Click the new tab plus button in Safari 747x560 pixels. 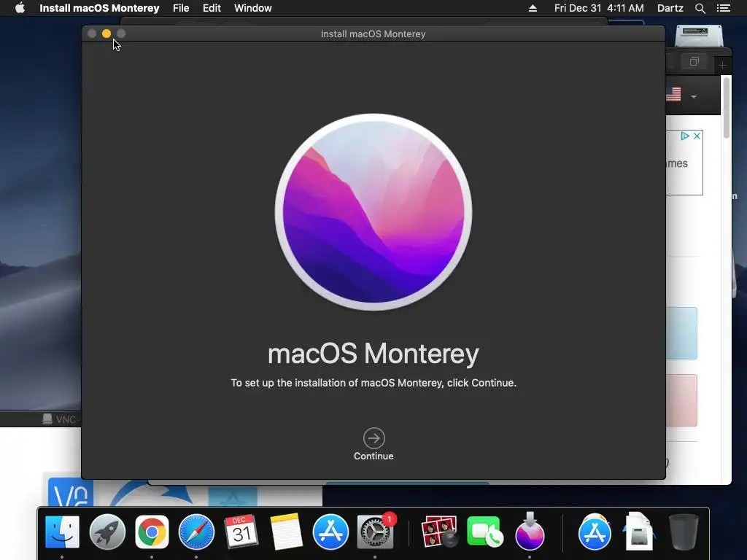tap(722, 65)
